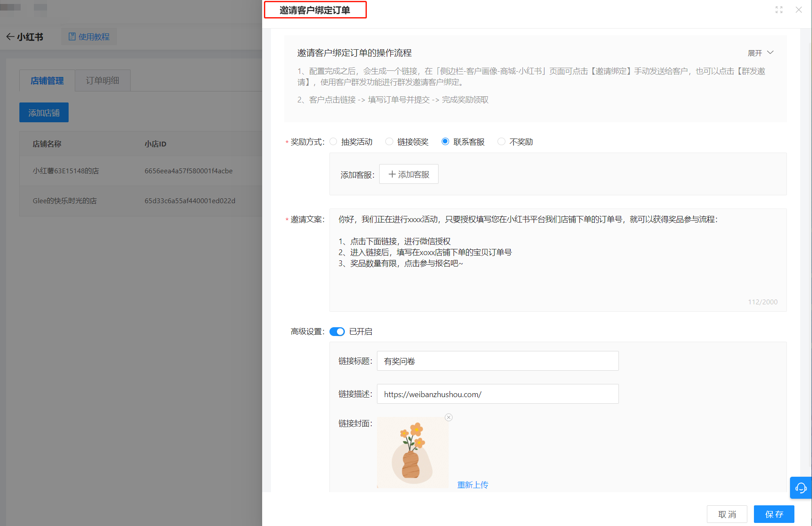Open the 使用教程 tutorial book icon
This screenshot has height=526, width=812.
72,37
